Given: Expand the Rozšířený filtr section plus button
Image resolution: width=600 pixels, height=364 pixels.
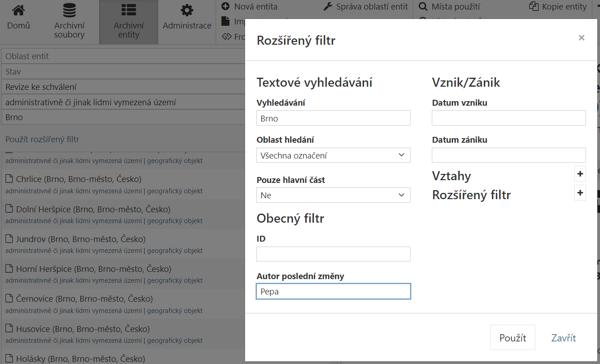Looking at the screenshot, I should point(580,193).
